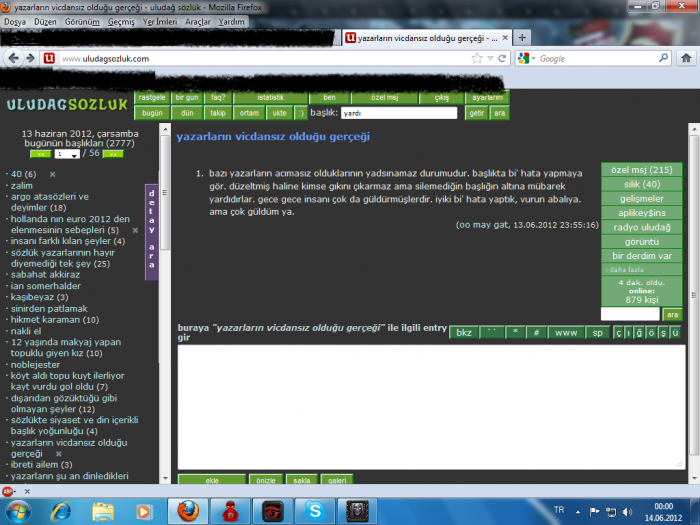Click the Windows Media Player taskbar icon

coord(145,510)
